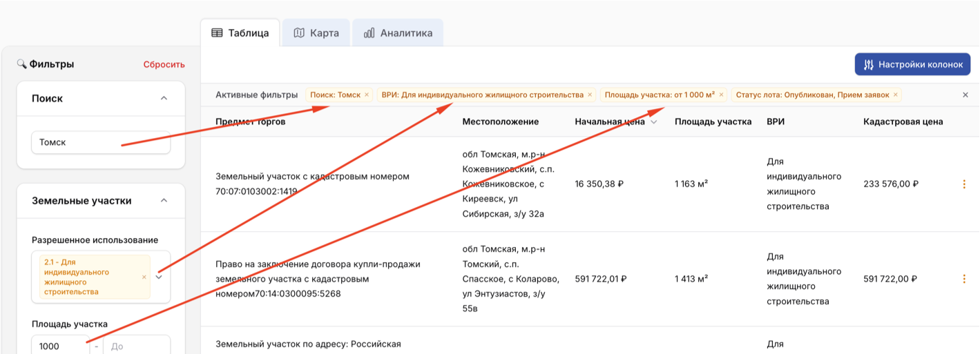Remove the '2.1' tag from Разрешенное использование

tap(144, 277)
